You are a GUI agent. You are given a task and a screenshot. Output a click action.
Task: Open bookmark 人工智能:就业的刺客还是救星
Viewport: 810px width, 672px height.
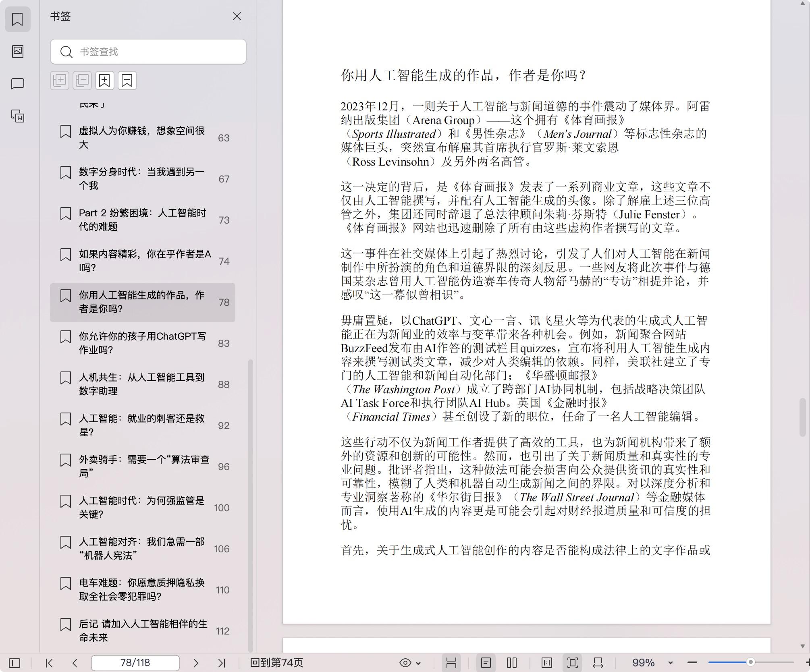(143, 425)
